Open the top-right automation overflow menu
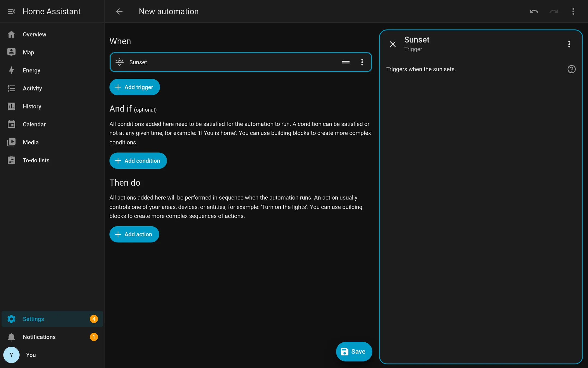Viewport: 588px width, 368px height. click(x=573, y=11)
